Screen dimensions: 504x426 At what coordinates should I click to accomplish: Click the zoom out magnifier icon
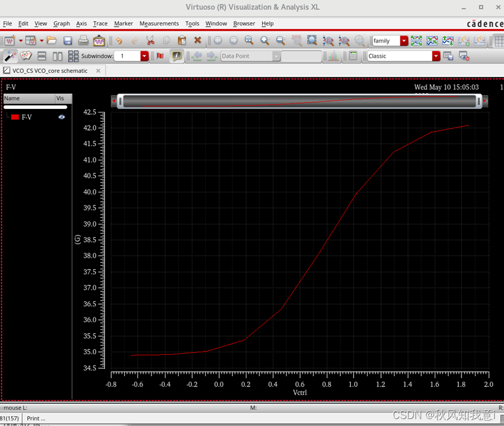281,41
